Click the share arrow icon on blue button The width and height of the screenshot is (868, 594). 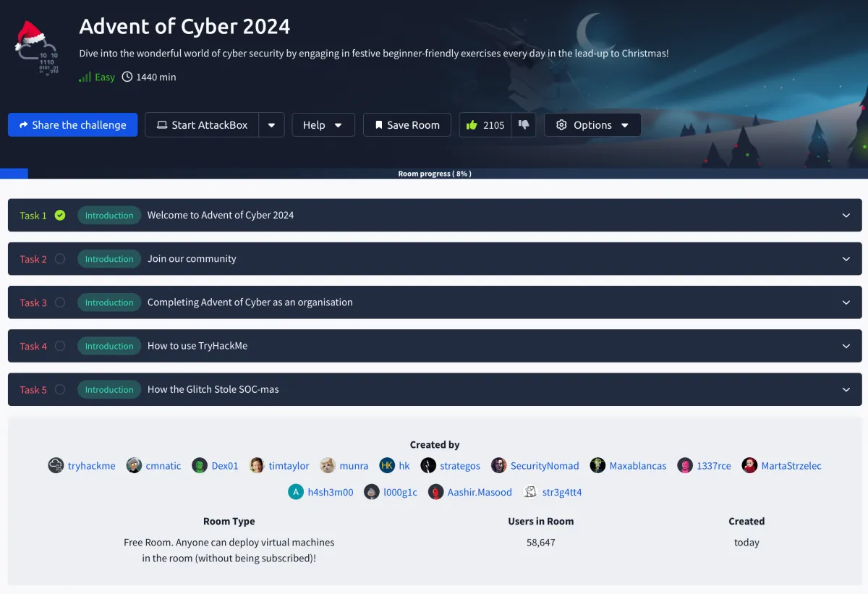click(x=24, y=125)
